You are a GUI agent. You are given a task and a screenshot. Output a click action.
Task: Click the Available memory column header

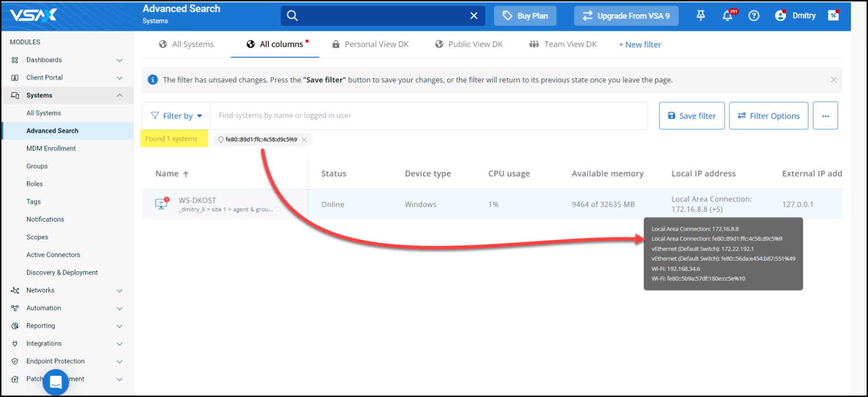607,174
